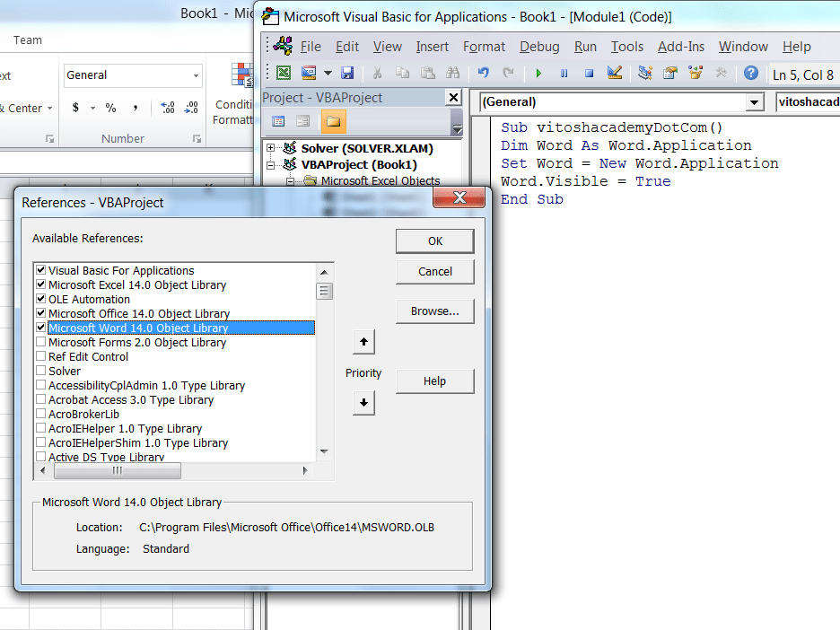Screen dimensions: 840x630
Task: Click the Undo icon on the toolbar
Action: click(x=483, y=74)
